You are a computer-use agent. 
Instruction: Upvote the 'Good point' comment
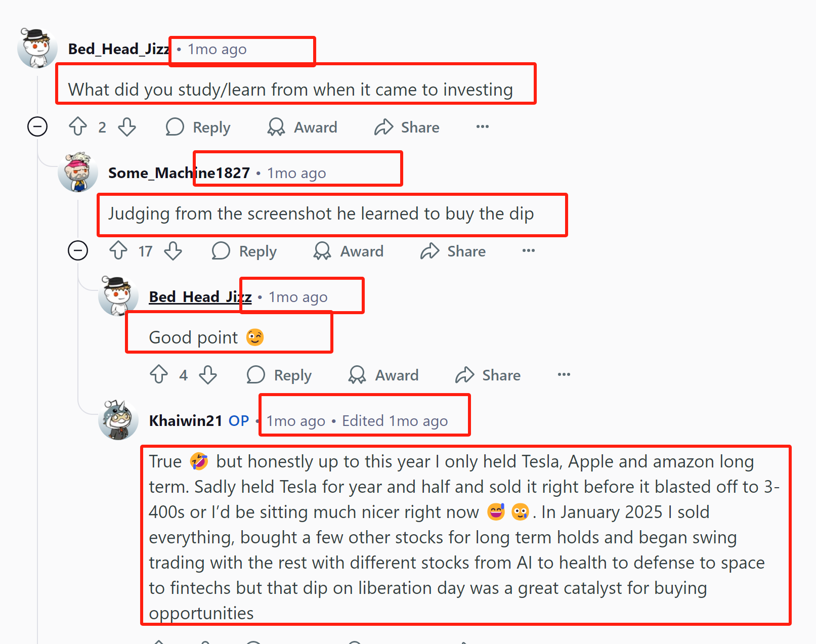[159, 374]
